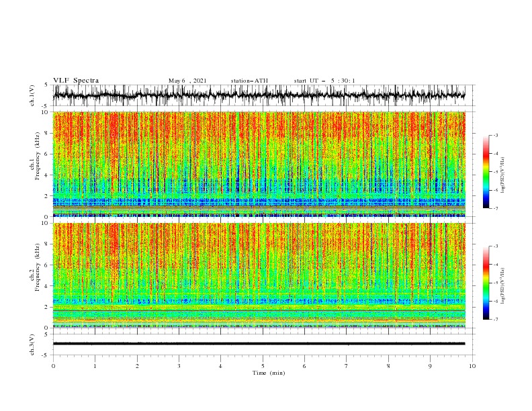Image resolution: width=532 pixels, height=411 pixels.
Task: Click time axis tick label '9'
Action: 430,366
